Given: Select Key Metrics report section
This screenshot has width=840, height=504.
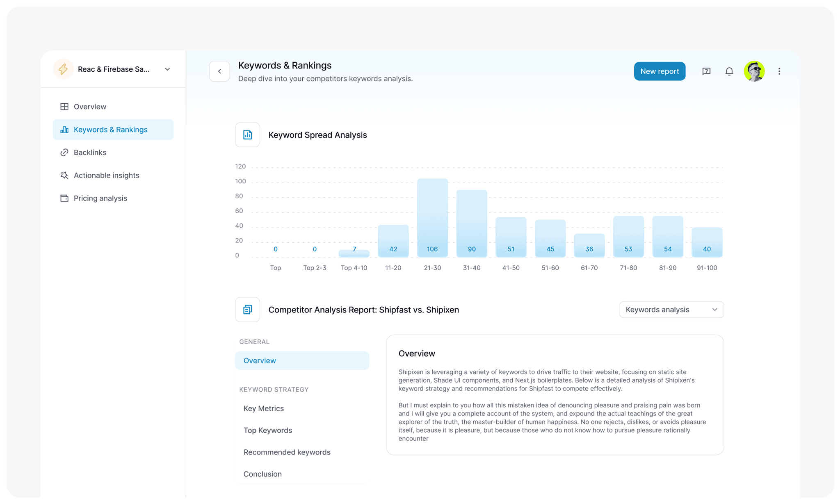Looking at the screenshot, I should coord(263,408).
